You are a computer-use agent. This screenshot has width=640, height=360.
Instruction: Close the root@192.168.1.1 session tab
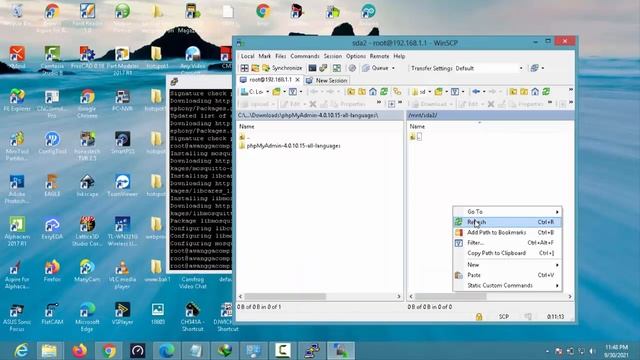(x=298, y=80)
